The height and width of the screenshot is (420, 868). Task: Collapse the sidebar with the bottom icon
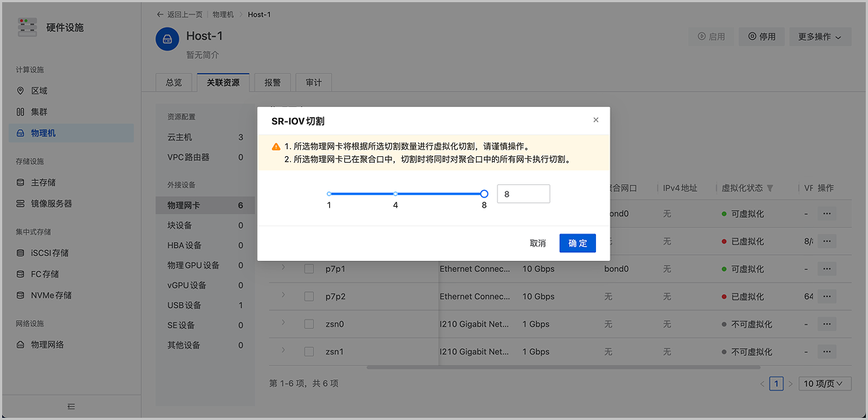click(71, 407)
